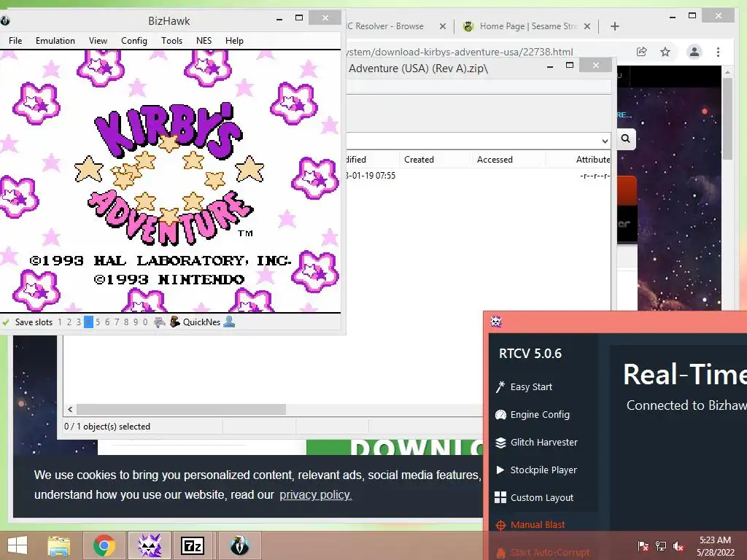Select save slot 6 in BizHawk
The width and height of the screenshot is (747, 560).
[x=107, y=322]
